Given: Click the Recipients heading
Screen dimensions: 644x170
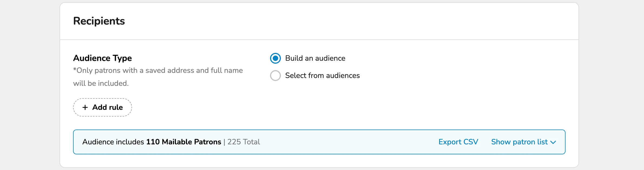Looking at the screenshot, I should pyautogui.click(x=99, y=21).
